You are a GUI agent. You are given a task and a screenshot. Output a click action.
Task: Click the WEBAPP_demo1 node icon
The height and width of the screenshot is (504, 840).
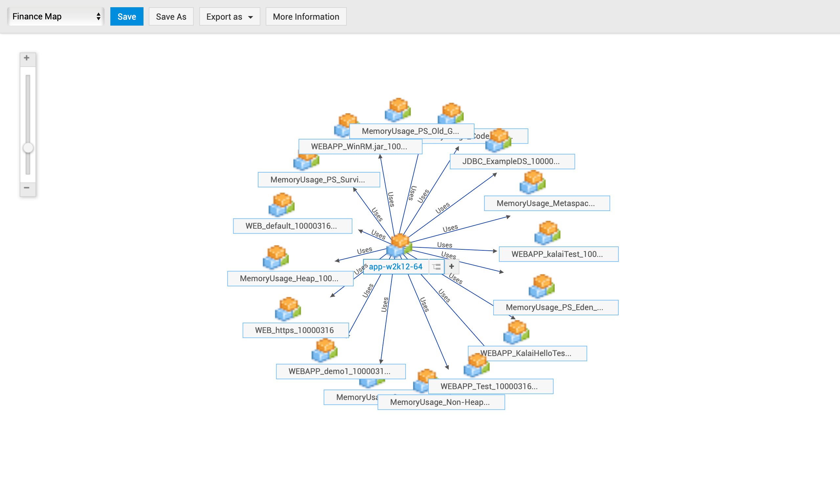pyautogui.click(x=324, y=350)
